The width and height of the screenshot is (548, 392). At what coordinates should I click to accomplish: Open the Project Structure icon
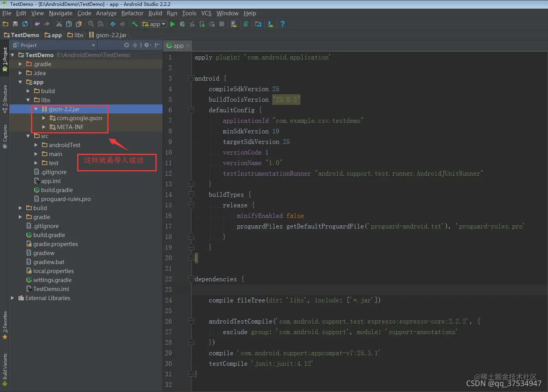point(258,24)
